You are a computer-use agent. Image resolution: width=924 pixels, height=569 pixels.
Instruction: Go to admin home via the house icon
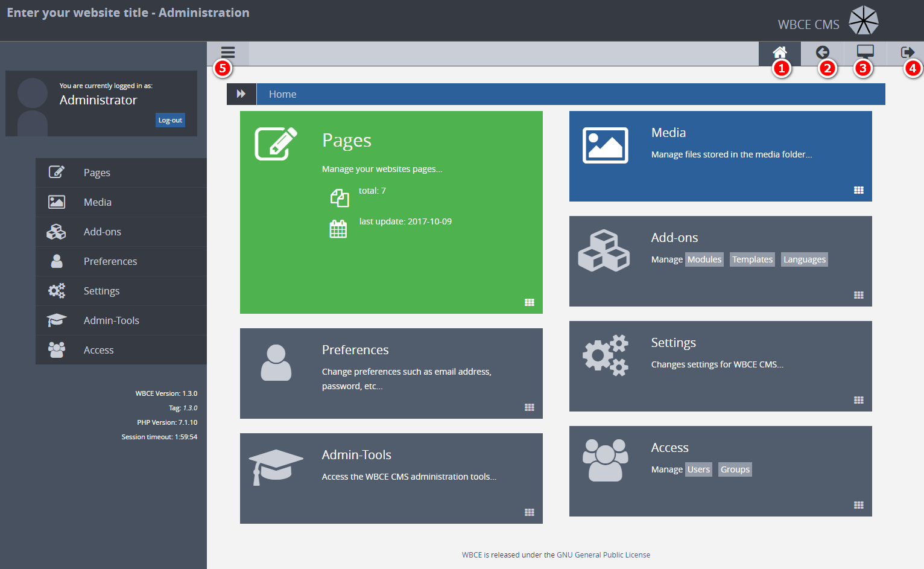780,52
